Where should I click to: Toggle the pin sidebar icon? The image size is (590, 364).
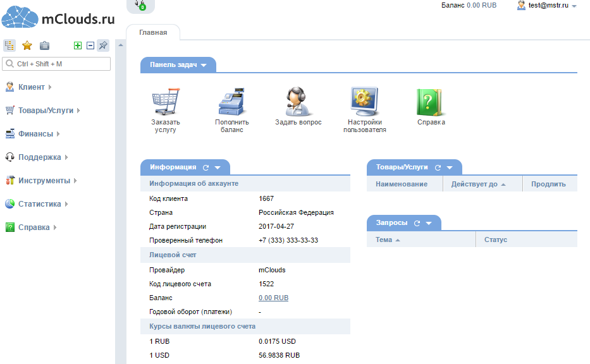point(102,45)
